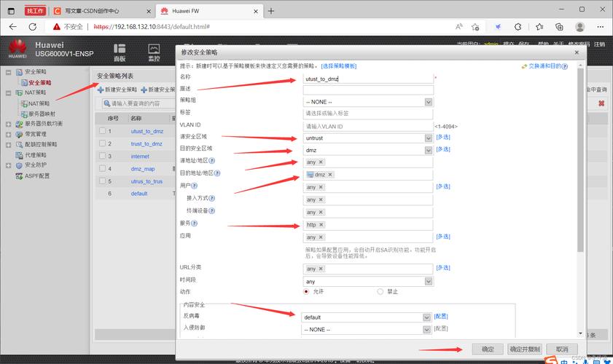Open help icon next to 用户

(x=195, y=186)
